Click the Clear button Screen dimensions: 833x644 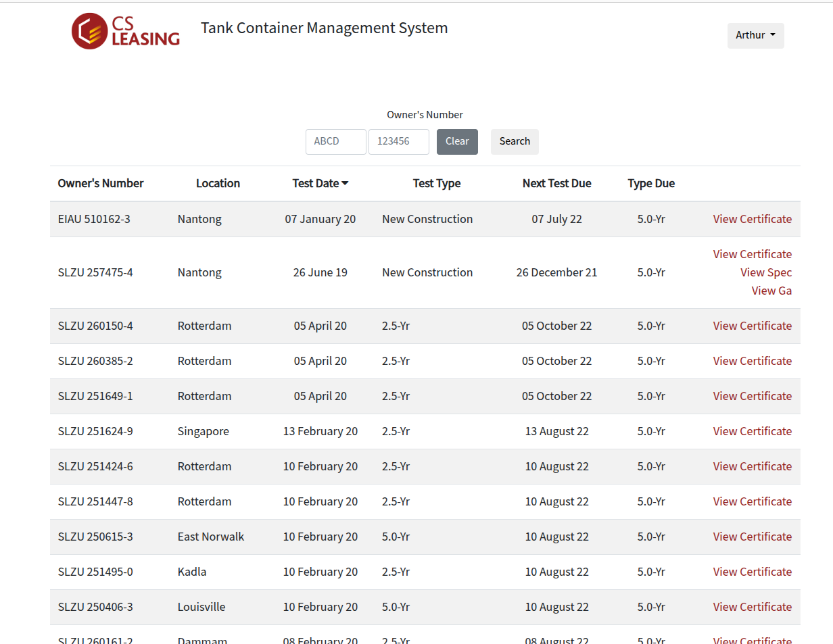click(457, 142)
